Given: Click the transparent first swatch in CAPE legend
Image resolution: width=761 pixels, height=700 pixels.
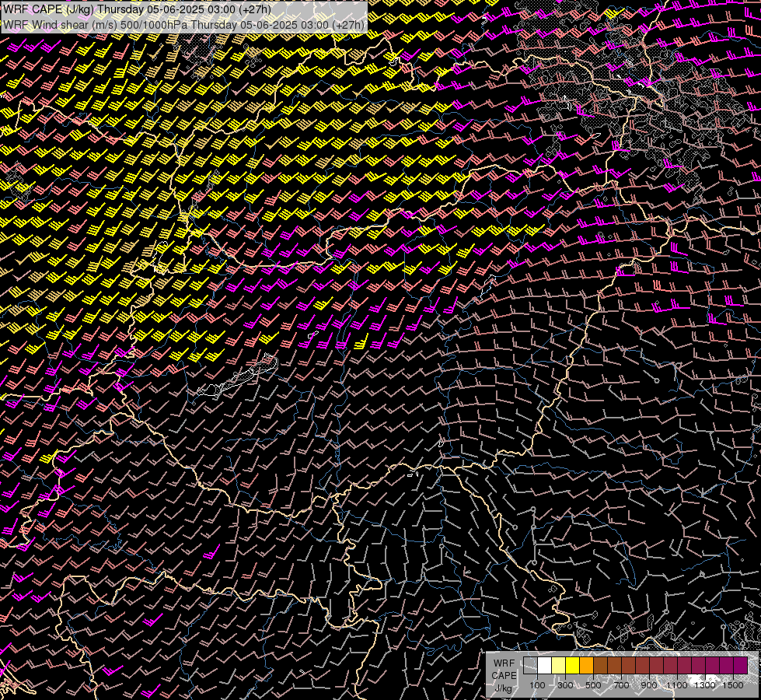Looking at the screenshot, I should coord(530,665).
